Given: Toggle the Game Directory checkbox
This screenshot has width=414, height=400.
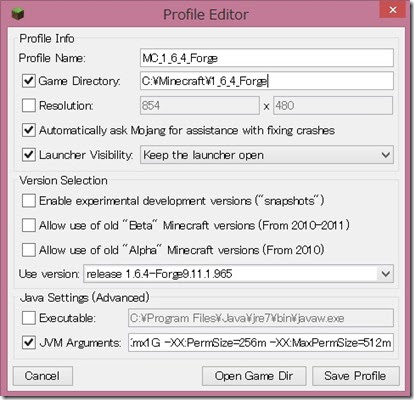Looking at the screenshot, I should 29,81.
